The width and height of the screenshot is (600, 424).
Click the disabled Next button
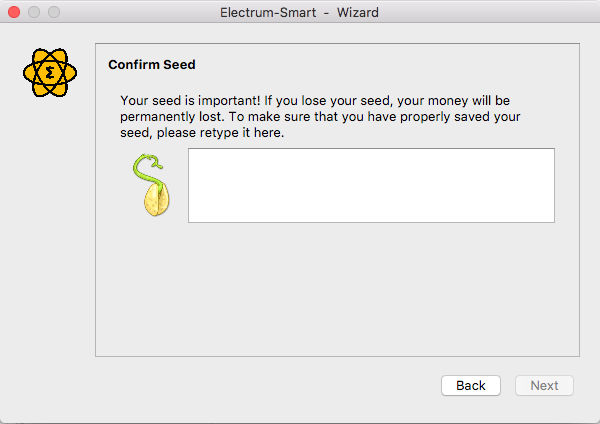[544, 385]
